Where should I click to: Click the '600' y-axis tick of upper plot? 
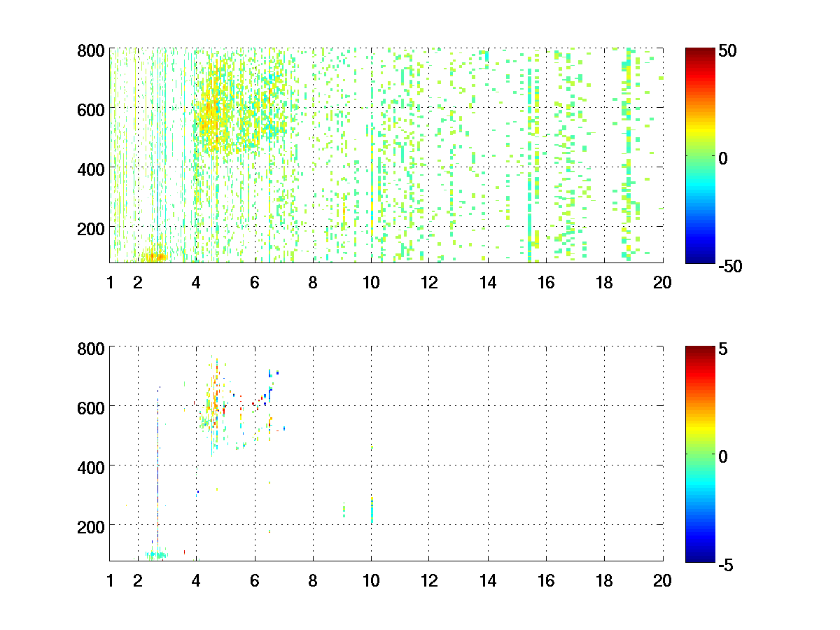[x=91, y=109]
